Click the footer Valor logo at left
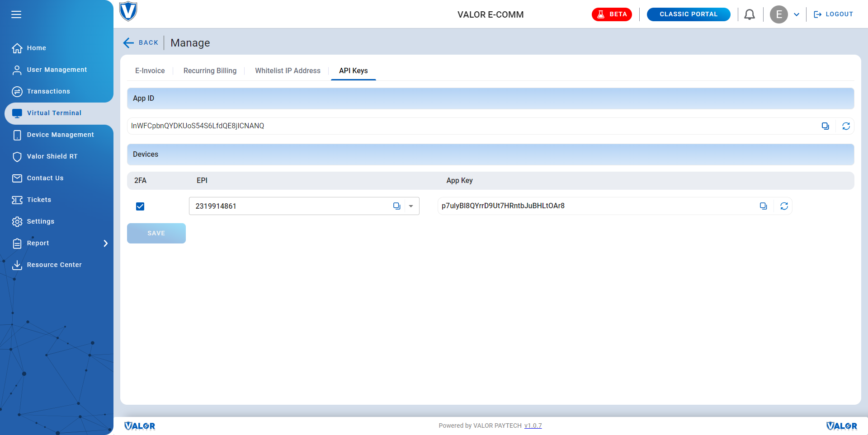Screen dimensions: 868x435 [140, 426]
